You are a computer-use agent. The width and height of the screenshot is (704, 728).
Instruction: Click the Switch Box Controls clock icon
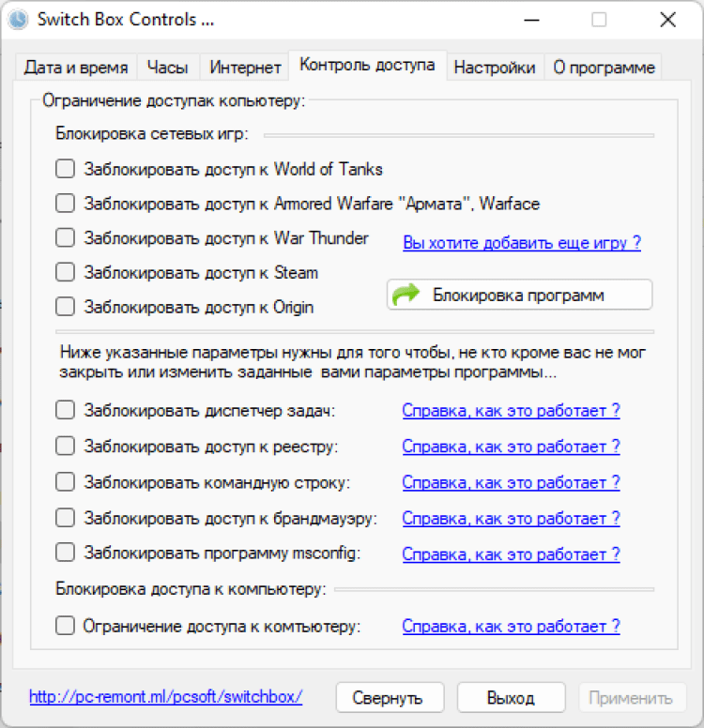click(x=17, y=20)
